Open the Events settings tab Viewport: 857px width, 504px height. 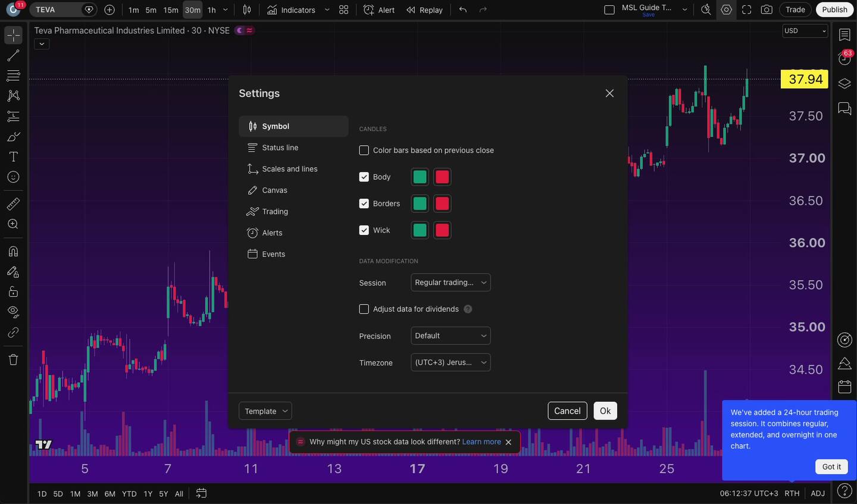point(293,254)
